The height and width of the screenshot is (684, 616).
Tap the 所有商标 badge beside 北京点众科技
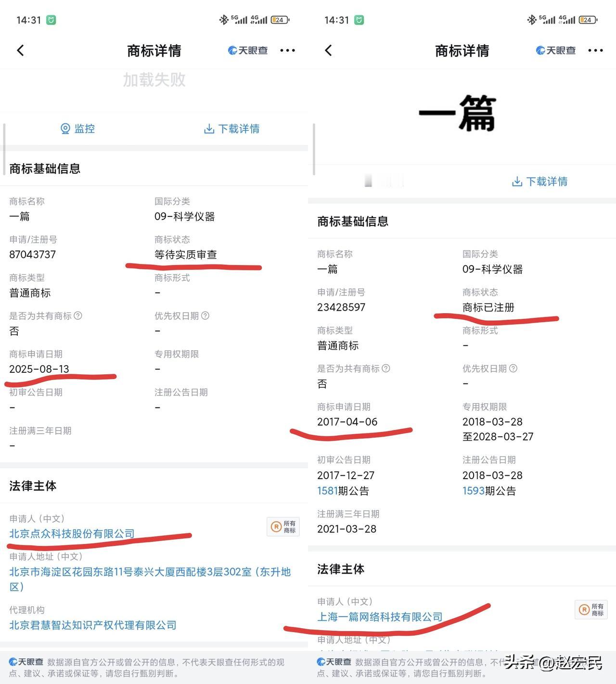pos(283,527)
